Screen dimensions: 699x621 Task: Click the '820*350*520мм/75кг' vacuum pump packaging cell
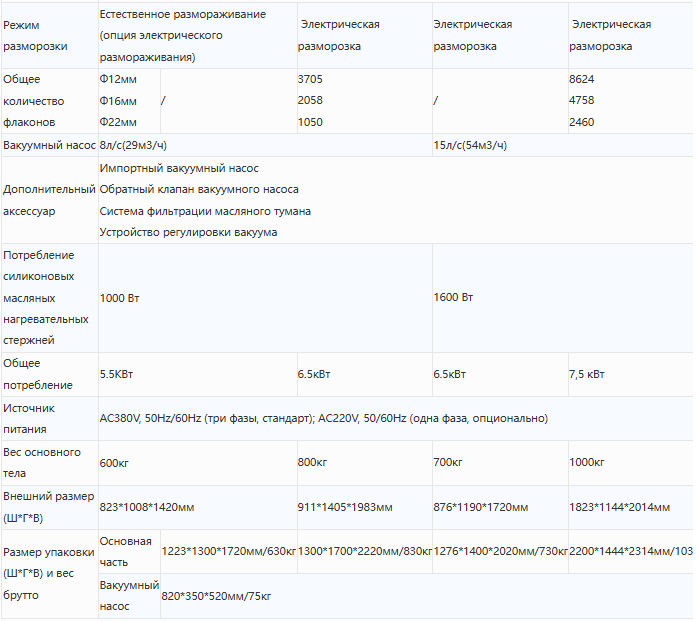click(x=216, y=596)
